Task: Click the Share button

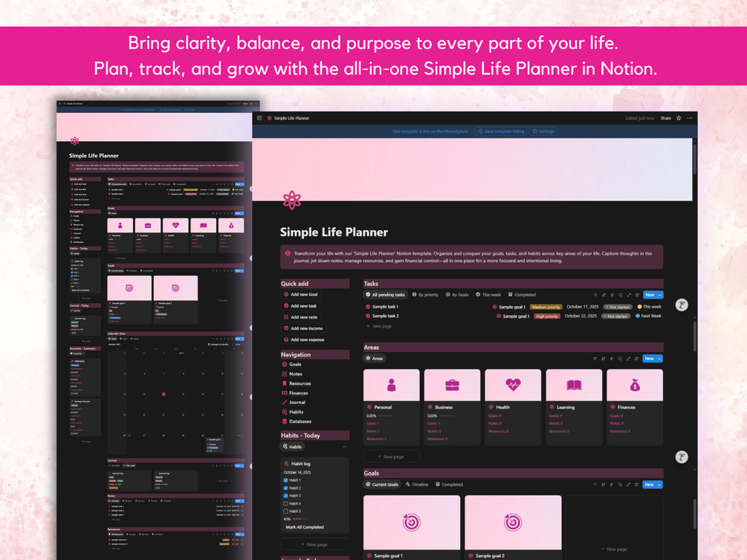Action: pyautogui.click(x=665, y=118)
